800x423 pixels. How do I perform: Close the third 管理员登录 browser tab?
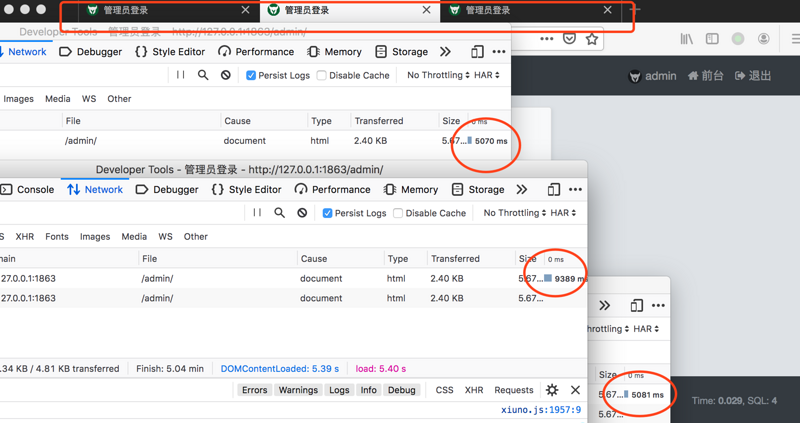click(x=608, y=10)
